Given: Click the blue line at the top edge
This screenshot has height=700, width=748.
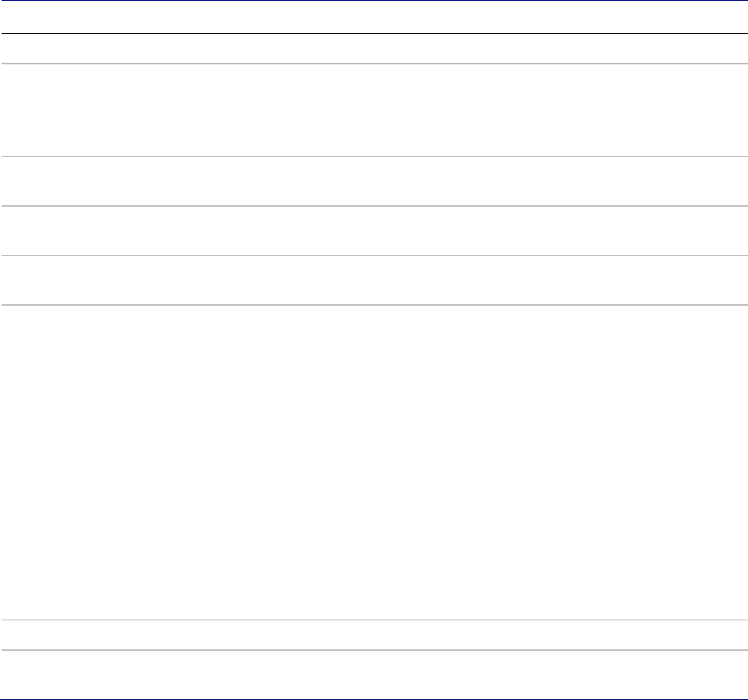Looking at the screenshot, I should coord(374,1).
